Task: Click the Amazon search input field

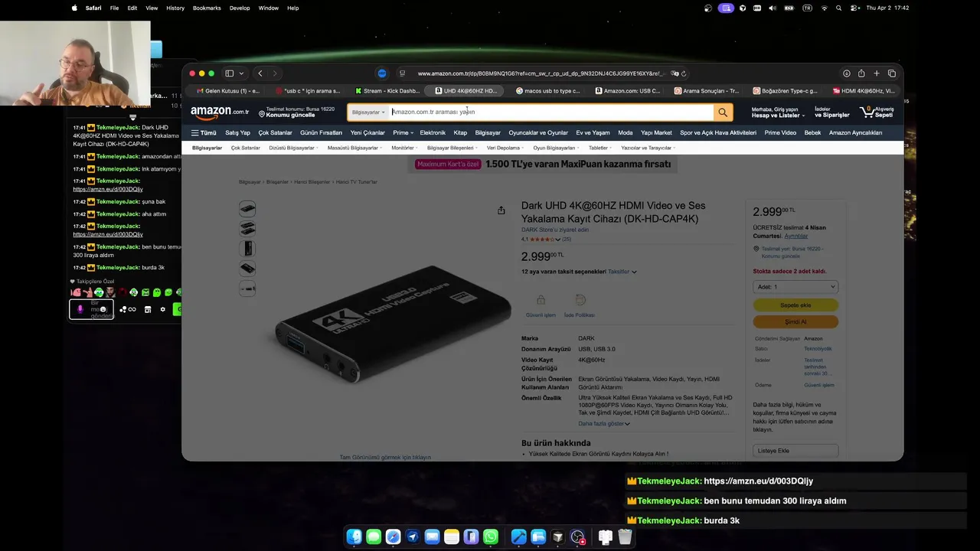Action: 550,112
